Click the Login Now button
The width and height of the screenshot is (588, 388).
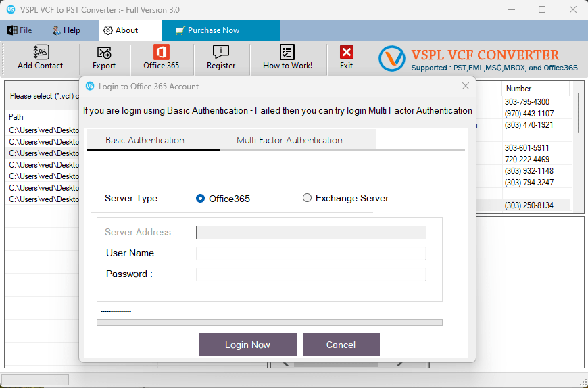pyautogui.click(x=248, y=345)
